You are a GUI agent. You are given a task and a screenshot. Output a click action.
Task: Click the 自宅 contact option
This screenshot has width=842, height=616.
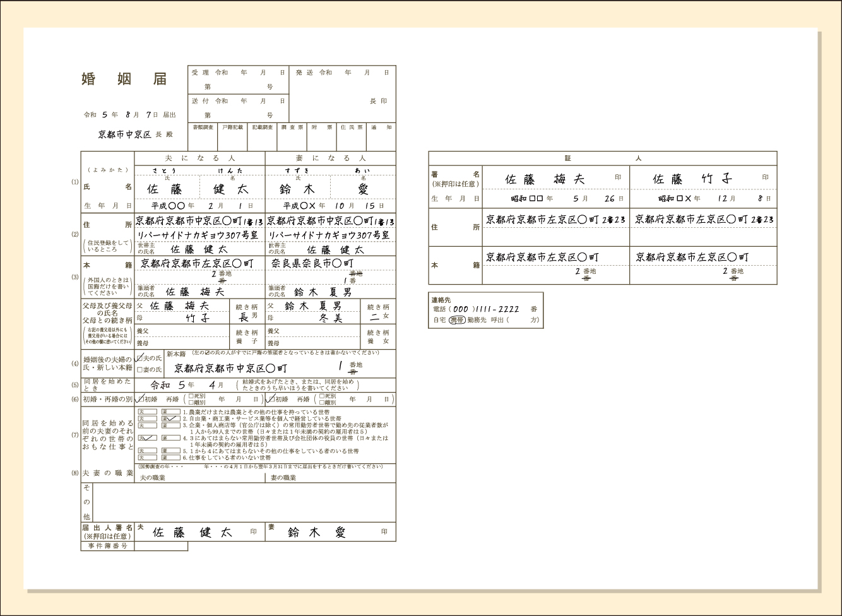click(x=439, y=320)
